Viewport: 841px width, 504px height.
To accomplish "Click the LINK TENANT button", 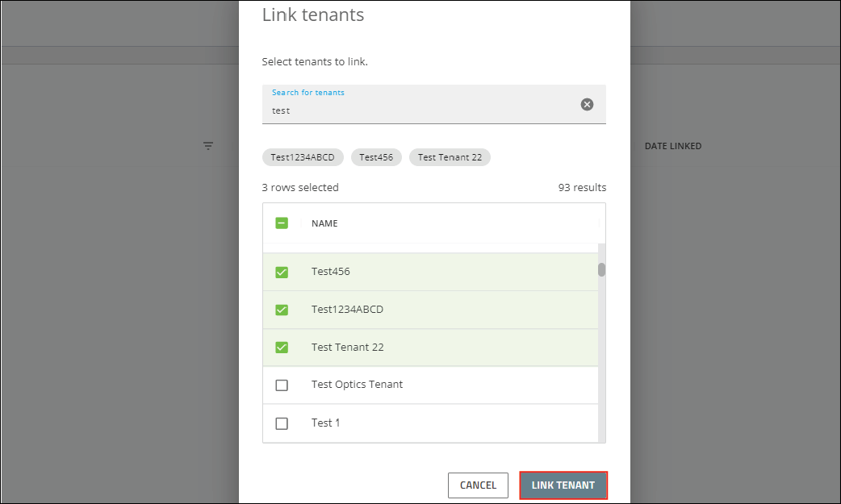I will point(563,485).
